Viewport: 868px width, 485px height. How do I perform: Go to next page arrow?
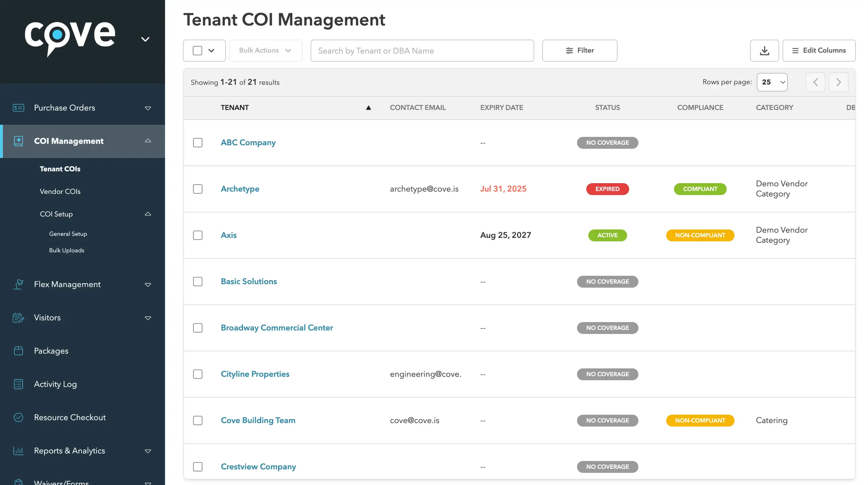[838, 82]
